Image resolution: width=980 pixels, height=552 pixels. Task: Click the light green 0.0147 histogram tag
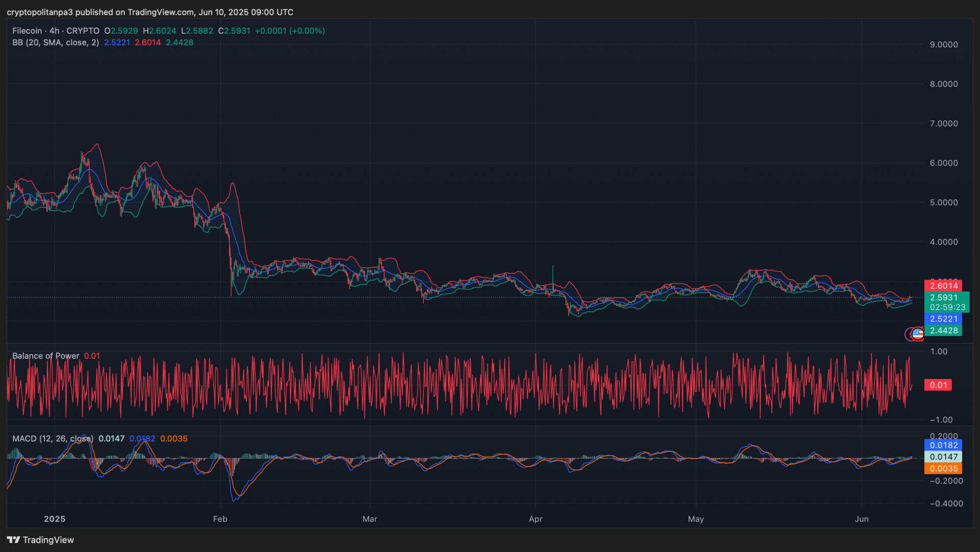click(943, 457)
